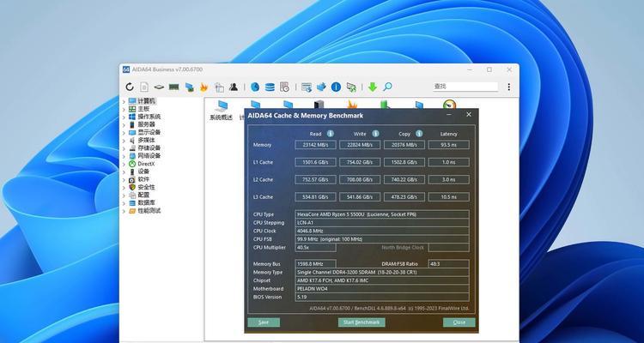The width and height of the screenshot is (644, 343).
Task: Click the 查找 search field
Action: tap(465, 87)
